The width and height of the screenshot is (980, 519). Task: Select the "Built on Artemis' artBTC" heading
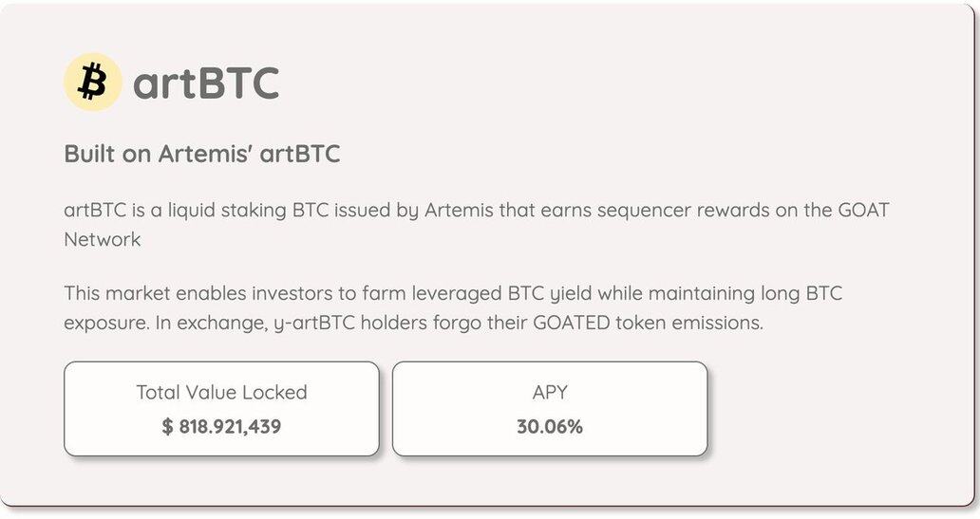tap(201, 154)
